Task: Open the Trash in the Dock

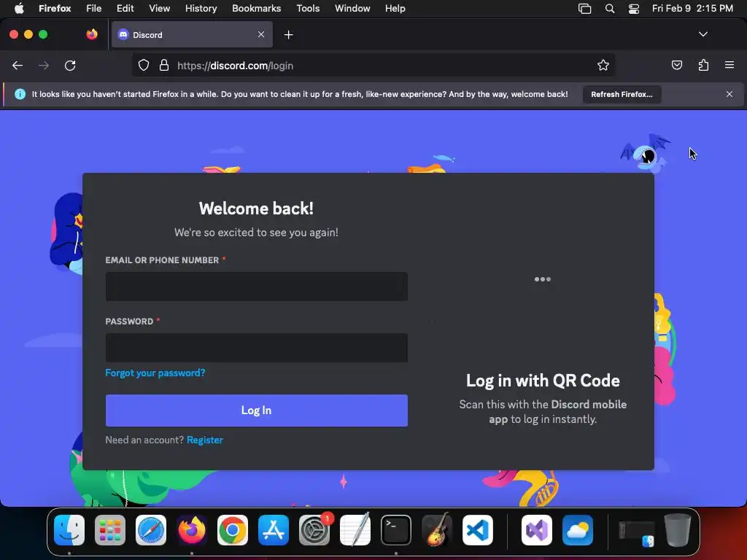Action: click(677, 530)
